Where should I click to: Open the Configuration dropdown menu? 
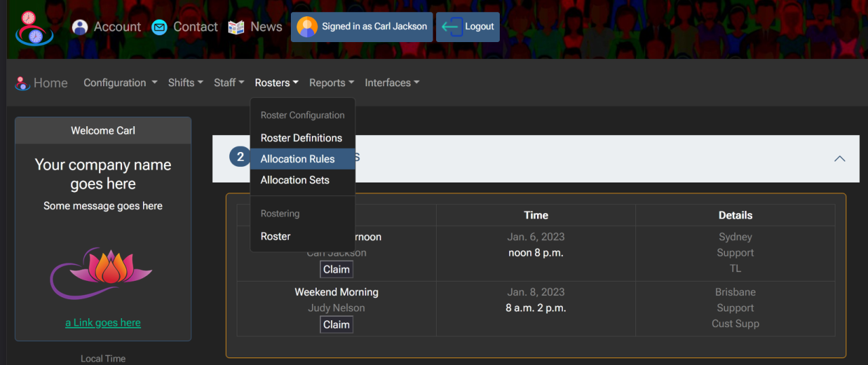pyautogui.click(x=120, y=83)
